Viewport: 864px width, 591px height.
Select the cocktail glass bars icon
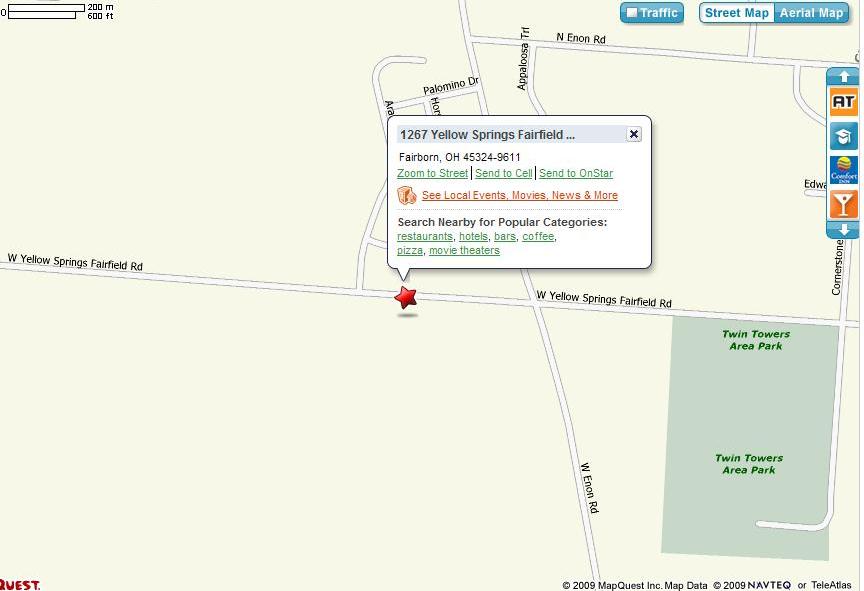(x=844, y=204)
